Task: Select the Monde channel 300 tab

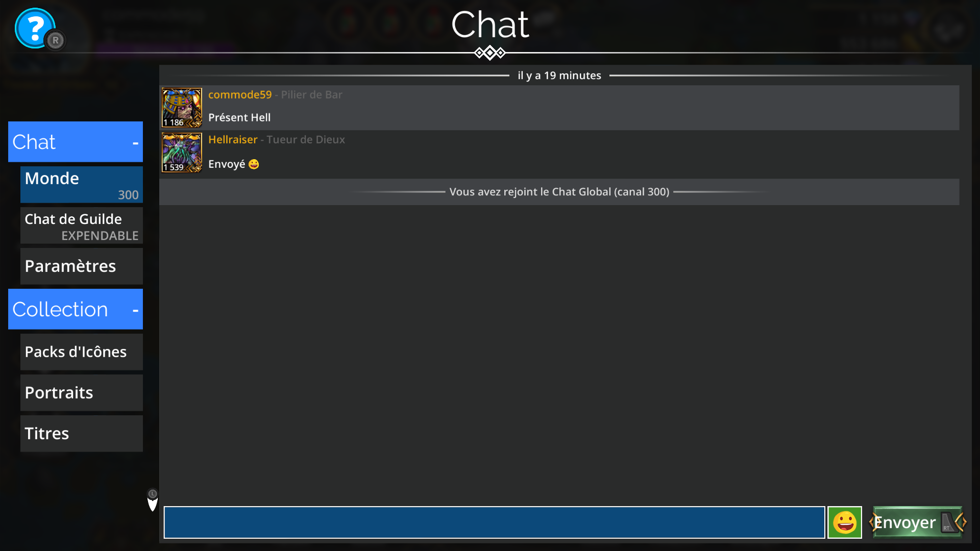Action: point(82,185)
